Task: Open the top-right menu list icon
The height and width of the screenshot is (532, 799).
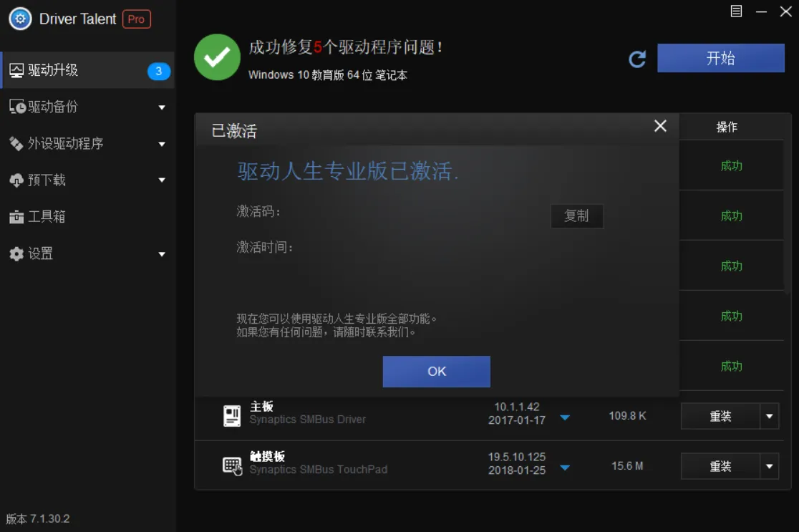Action: [736, 11]
